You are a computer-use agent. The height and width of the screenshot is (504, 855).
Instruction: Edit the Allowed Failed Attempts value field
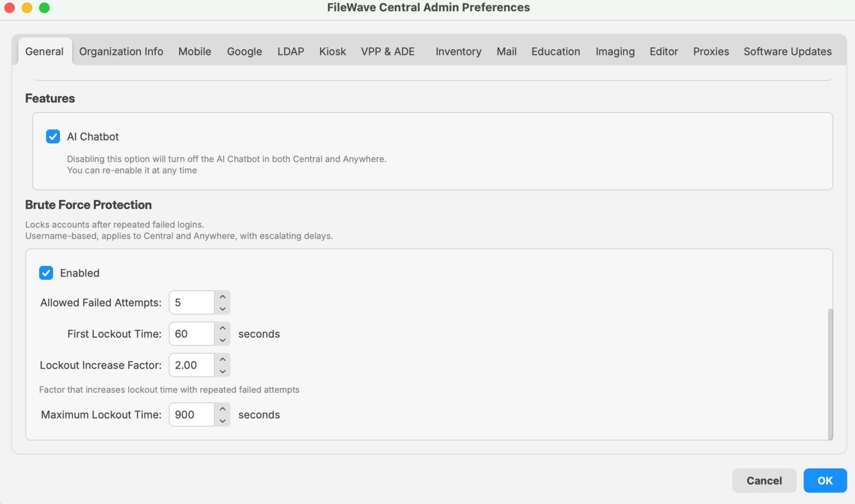192,302
